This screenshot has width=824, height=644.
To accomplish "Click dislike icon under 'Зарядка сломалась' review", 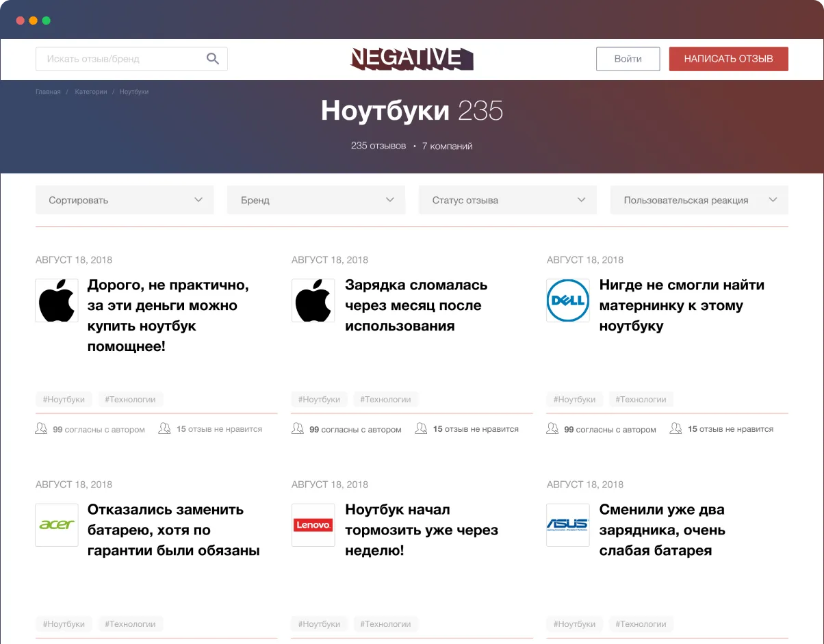I will 421,429.
